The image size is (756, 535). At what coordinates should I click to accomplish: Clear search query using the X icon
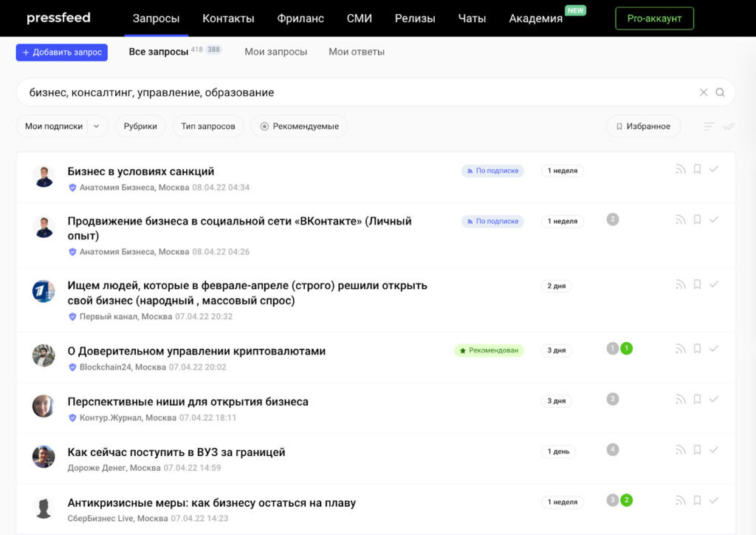click(x=703, y=92)
